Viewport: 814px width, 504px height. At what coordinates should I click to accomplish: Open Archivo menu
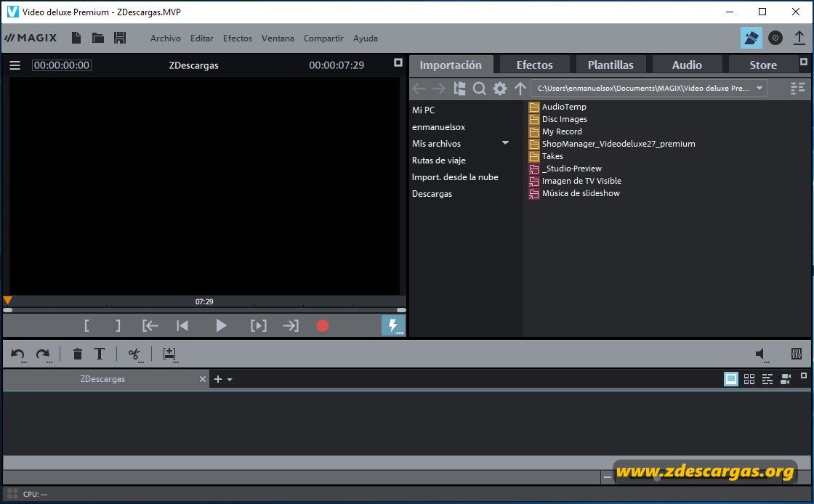point(166,38)
